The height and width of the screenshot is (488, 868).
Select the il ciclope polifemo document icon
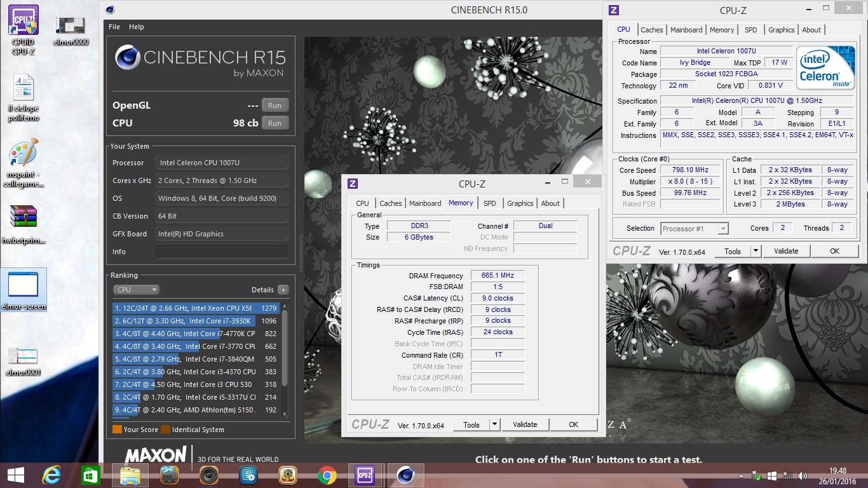tap(23, 97)
